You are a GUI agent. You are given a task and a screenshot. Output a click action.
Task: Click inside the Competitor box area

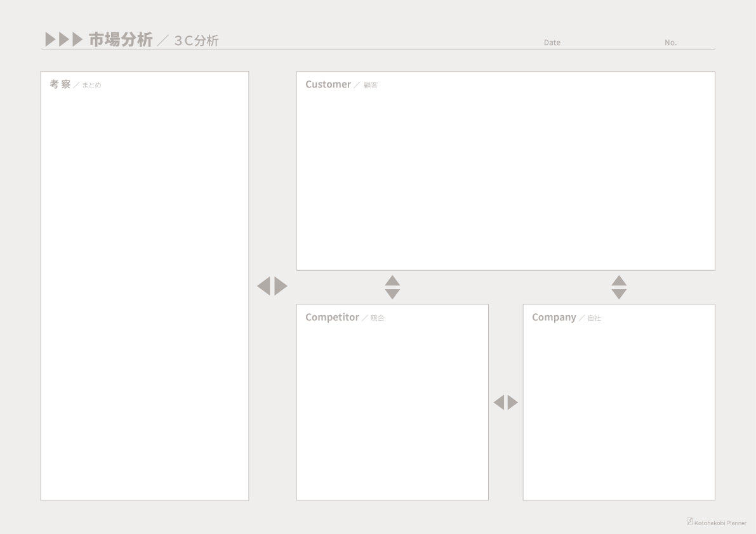(392, 409)
